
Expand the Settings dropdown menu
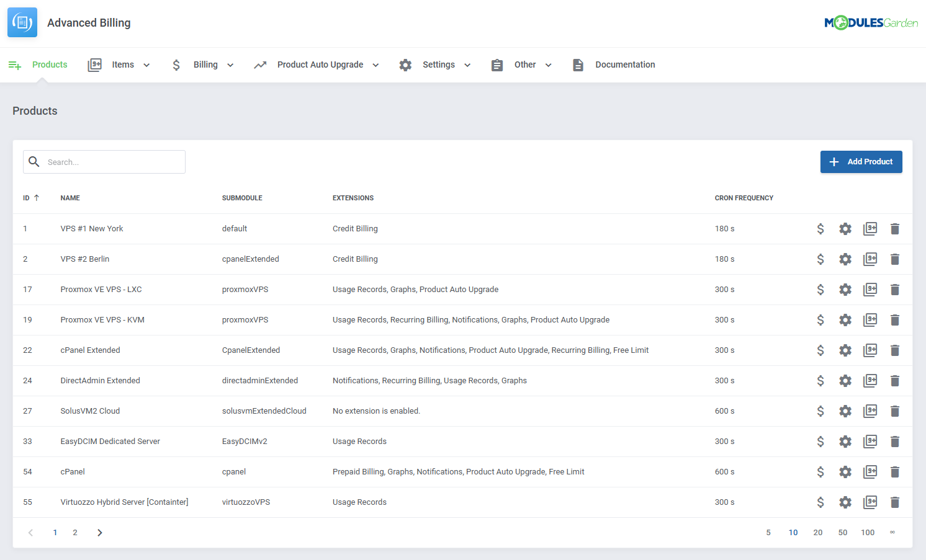(435, 64)
